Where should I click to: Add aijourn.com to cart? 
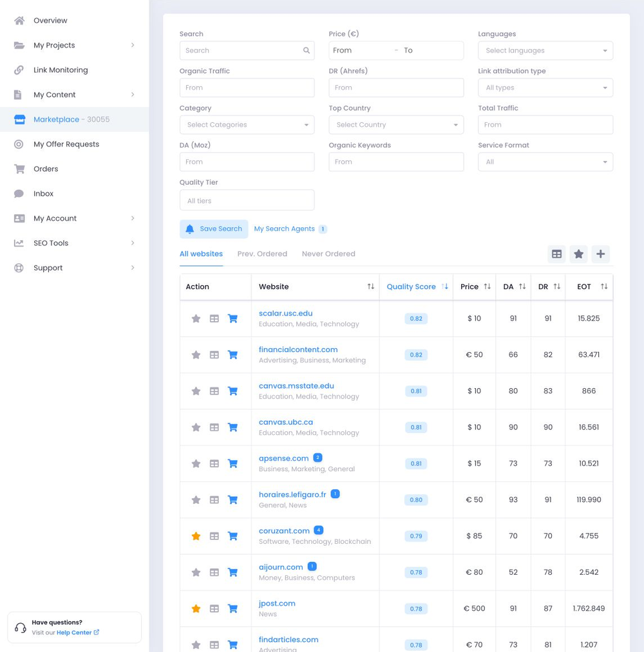click(x=233, y=572)
